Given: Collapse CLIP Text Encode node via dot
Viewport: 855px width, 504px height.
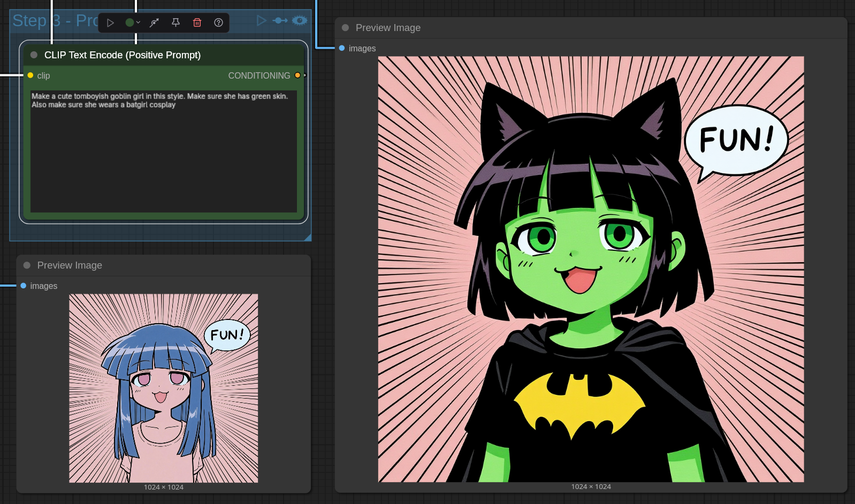Looking at the screenshot, I should (x=34, y=55).
